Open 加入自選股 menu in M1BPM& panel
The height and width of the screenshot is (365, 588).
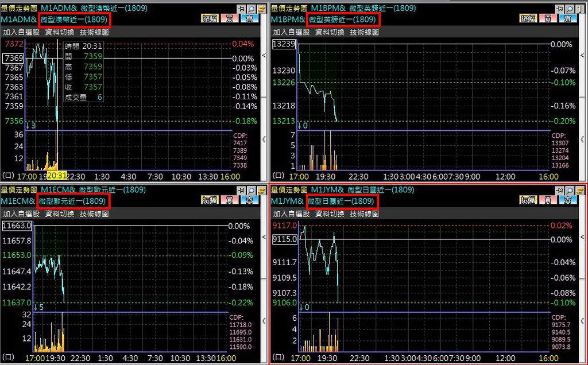[x=291, y=32]
